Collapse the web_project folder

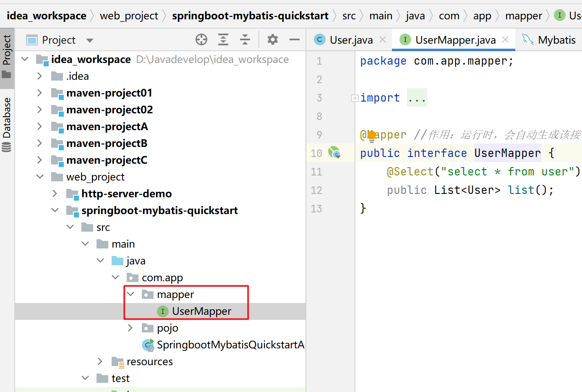tap(40, 177)
